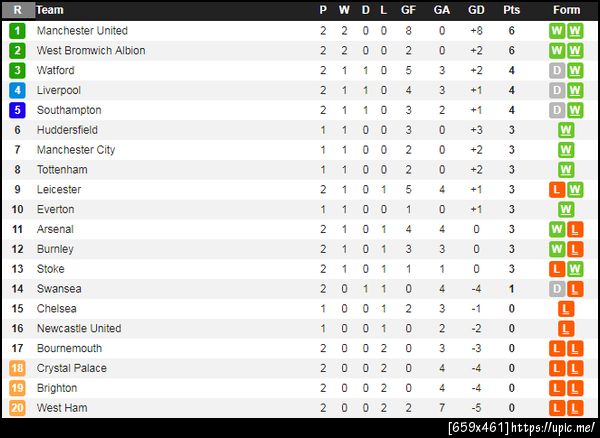Screen dimensions: 600x438
Task: Click Southampton's dark blue rank 5 badge
Action: (17, 110)
